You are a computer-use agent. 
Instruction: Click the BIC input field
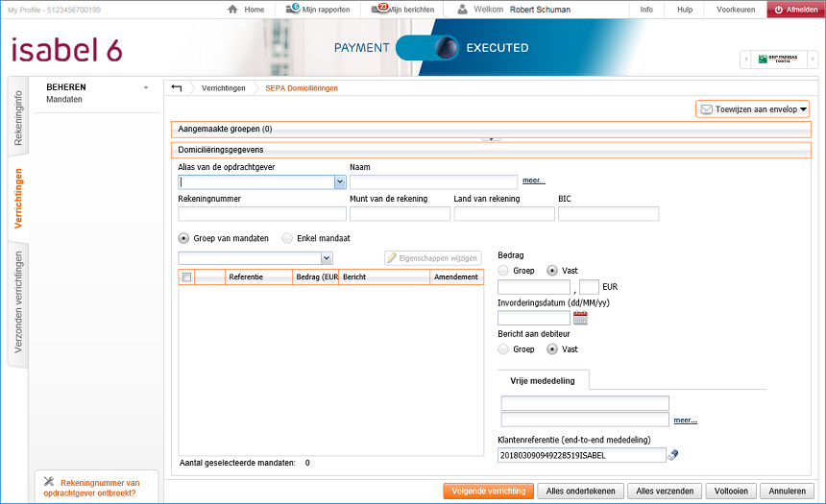coord(608,214)
